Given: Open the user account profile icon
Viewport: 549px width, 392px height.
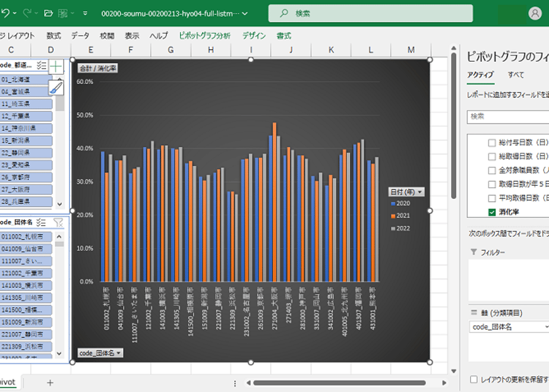Looking at the screenshot, I should pos(535,13).
